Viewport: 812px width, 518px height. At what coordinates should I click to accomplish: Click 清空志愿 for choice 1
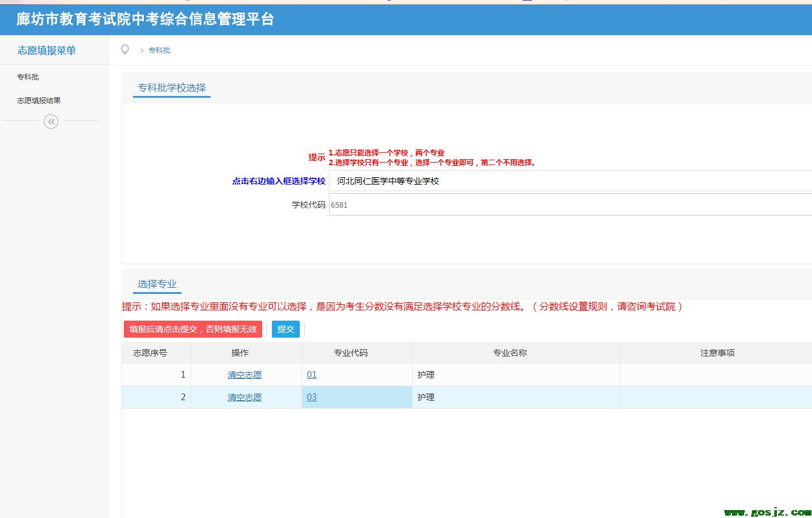coord(245,375)
